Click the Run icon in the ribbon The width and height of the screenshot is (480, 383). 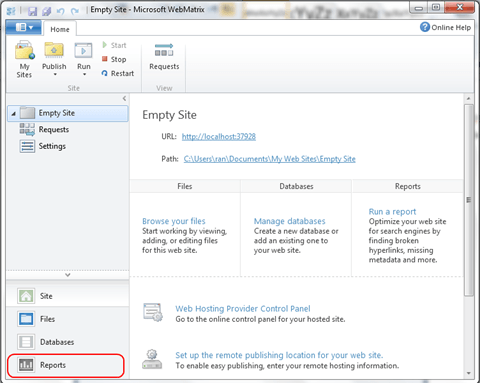[83, 51]
